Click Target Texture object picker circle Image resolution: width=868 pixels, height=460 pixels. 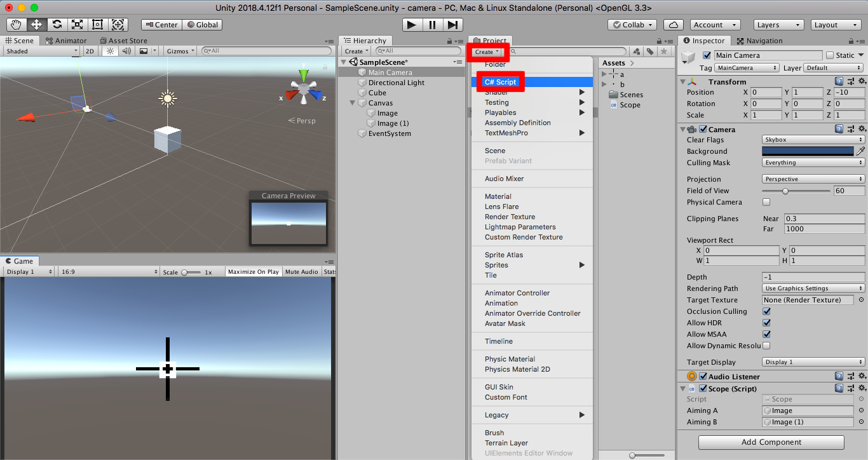coord(862,300)
